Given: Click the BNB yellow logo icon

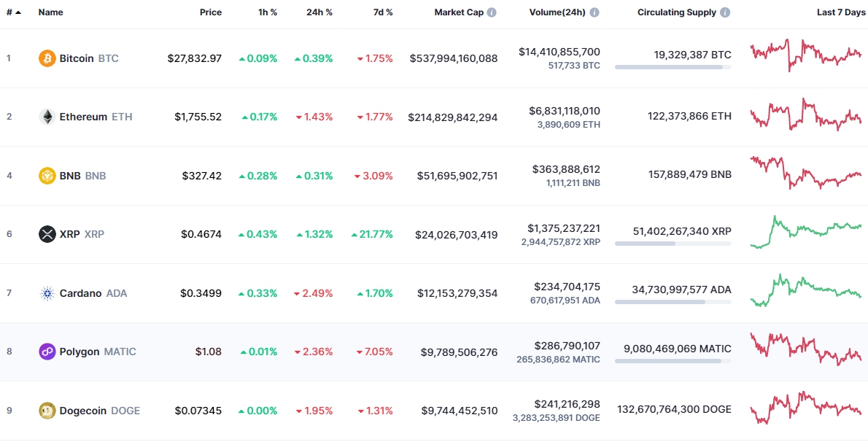Looking at the screenshot, I should pos(47,176).
